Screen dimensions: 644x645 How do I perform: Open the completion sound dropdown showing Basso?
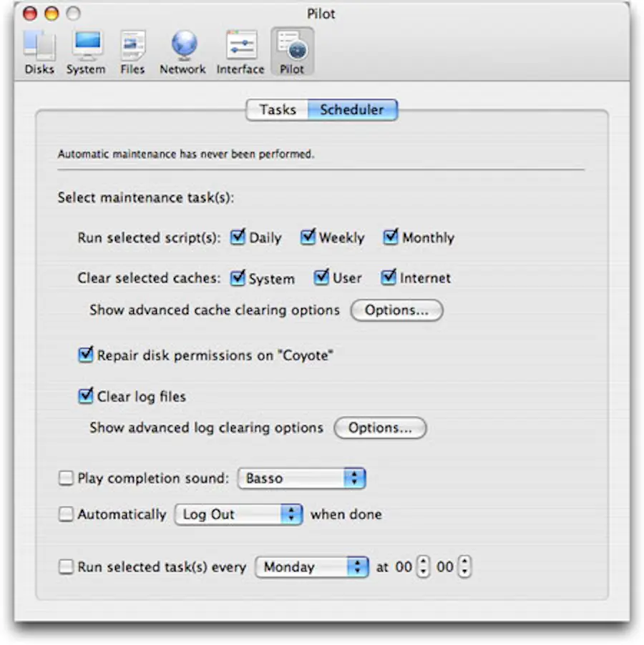click(301, 478)
